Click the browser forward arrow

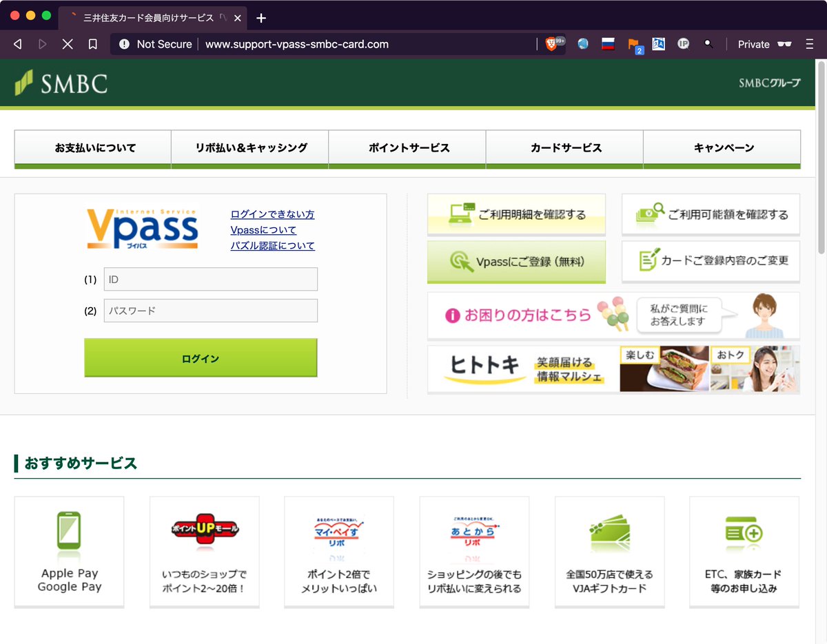pyautogui.click(x=43, y=44)
